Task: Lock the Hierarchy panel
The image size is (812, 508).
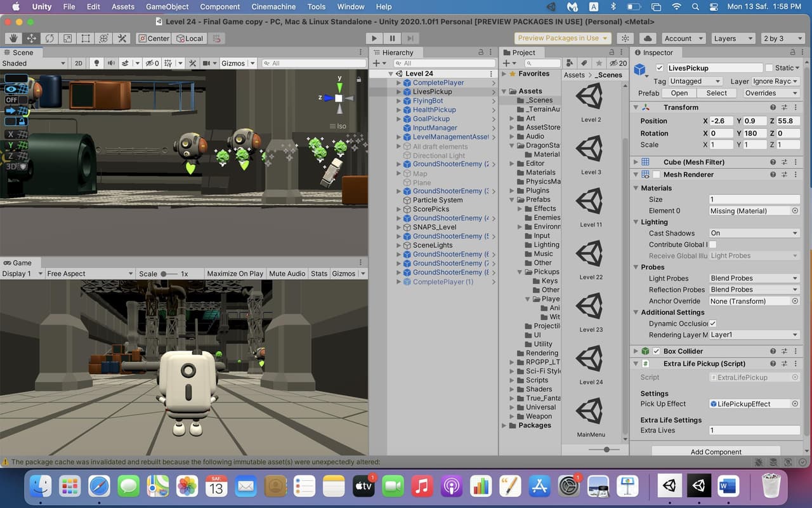Action: click(481, 53)
